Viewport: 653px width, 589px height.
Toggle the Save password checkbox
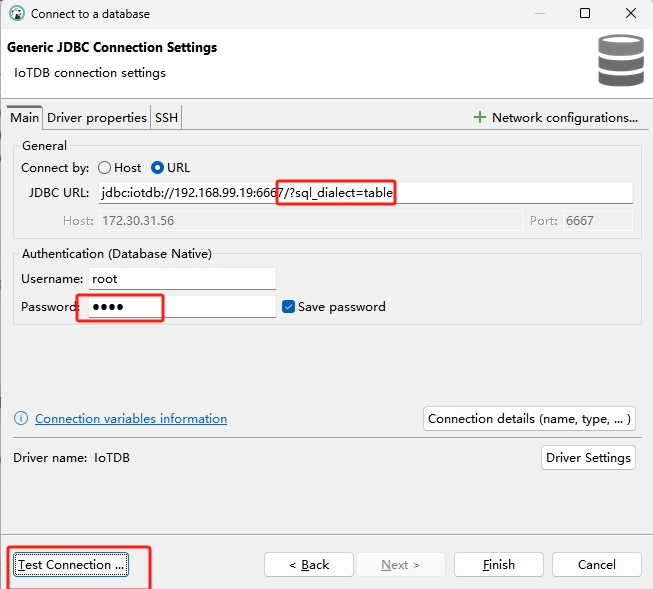click(x=289, y=307)
